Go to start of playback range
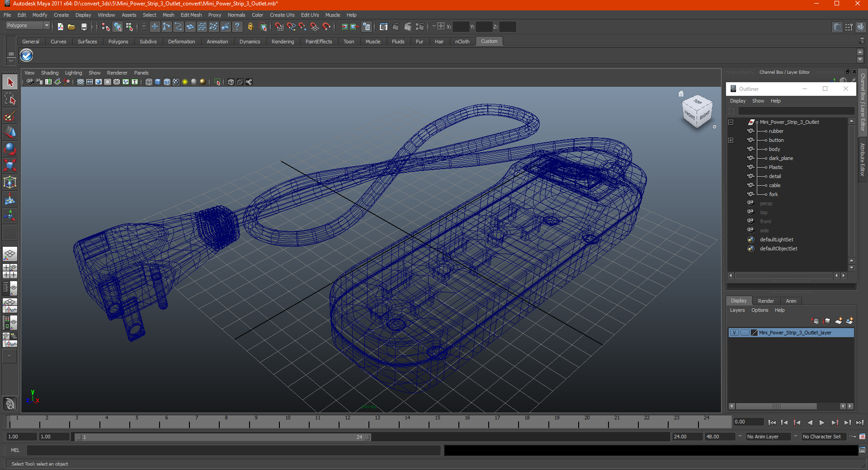This screenshot has width=868, height=470. [x=772, y=423]
